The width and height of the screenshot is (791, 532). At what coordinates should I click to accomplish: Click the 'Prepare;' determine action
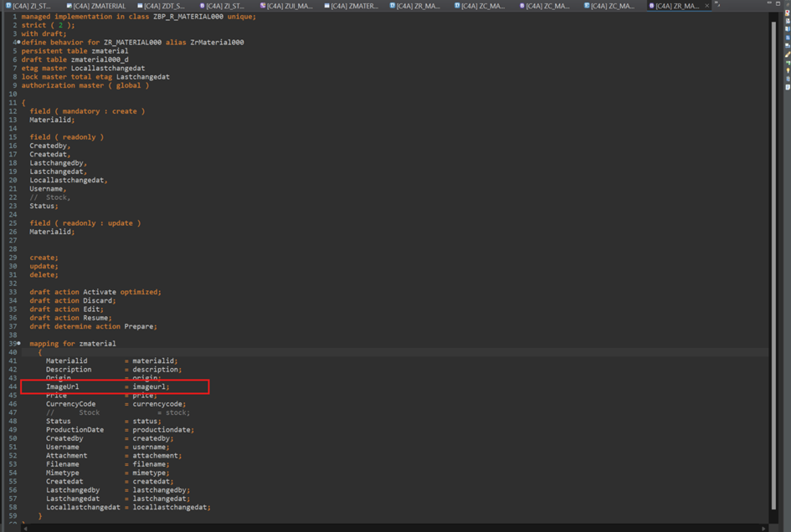point(141,326)
